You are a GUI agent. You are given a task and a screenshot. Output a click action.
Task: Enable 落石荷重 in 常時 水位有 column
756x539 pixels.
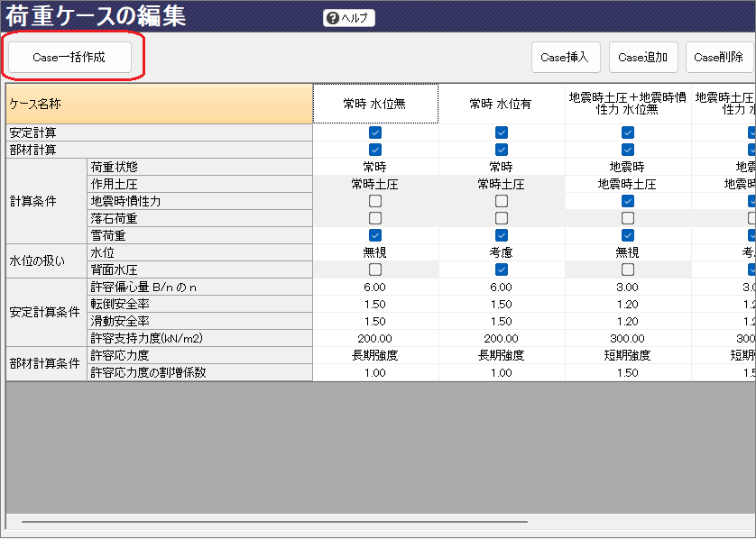(502, 218)
